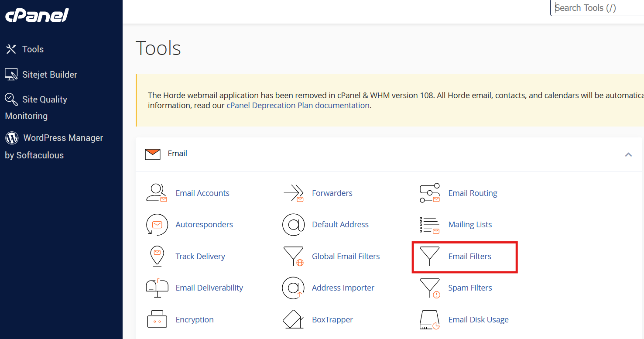Open the BoxTrapper link
Viewport: 644px width, 339px height.
coord(332,320)
